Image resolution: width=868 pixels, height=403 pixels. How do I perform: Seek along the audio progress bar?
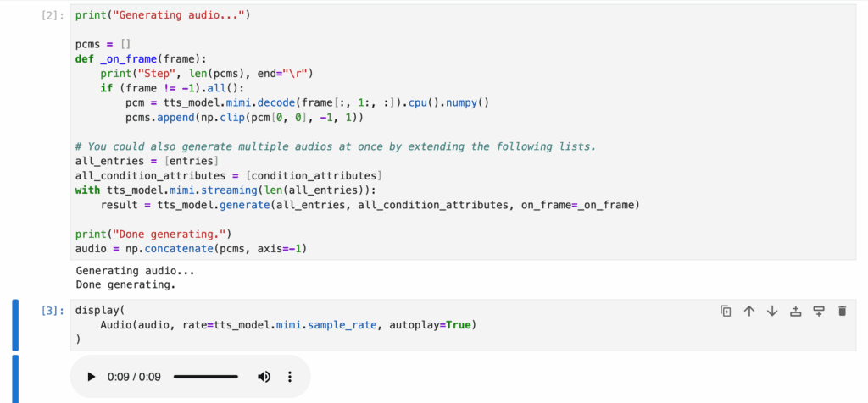206,377
